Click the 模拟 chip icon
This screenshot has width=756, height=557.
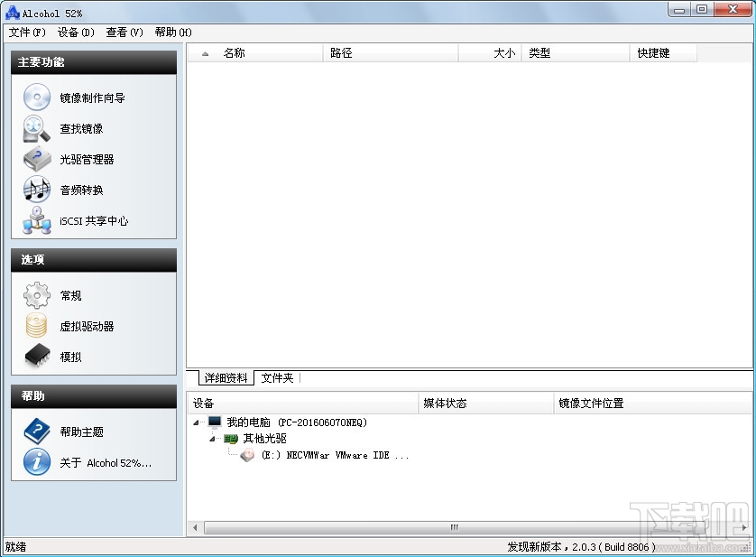pos(37,357)
